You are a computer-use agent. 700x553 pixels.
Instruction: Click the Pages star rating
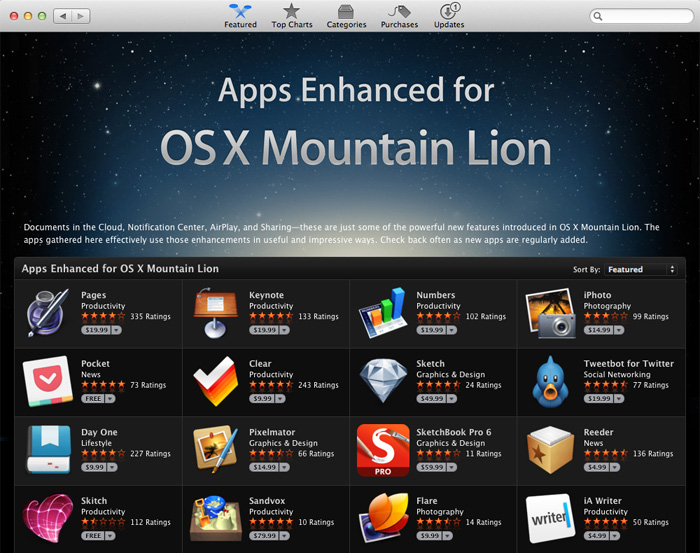pyautogui.click(x=103, y=316)
